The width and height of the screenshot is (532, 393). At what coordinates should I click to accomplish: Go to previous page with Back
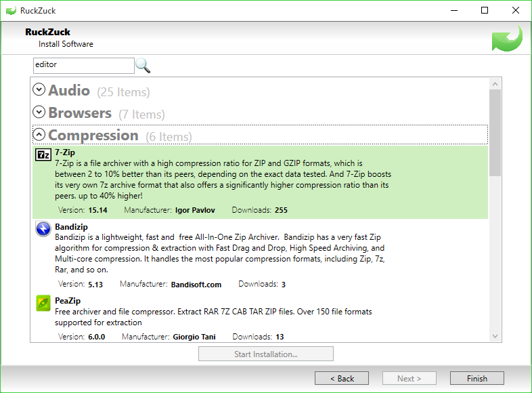(342, 378)
